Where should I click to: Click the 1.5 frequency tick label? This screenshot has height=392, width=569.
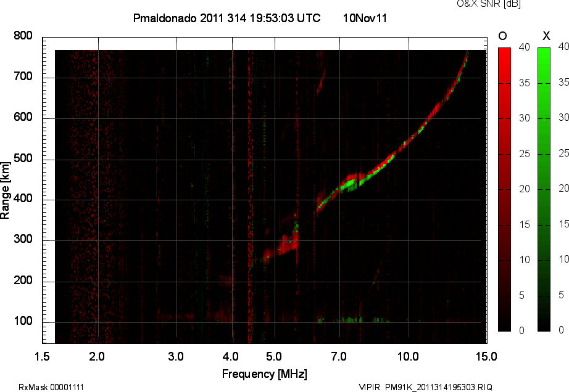point(42,356)
